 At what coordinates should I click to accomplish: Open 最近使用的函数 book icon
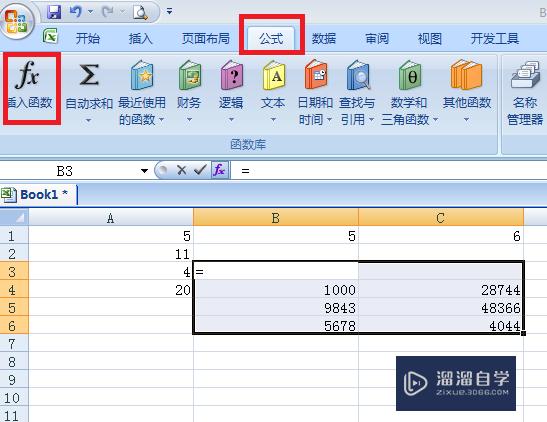pyautogui.click(x=142, y=75)
